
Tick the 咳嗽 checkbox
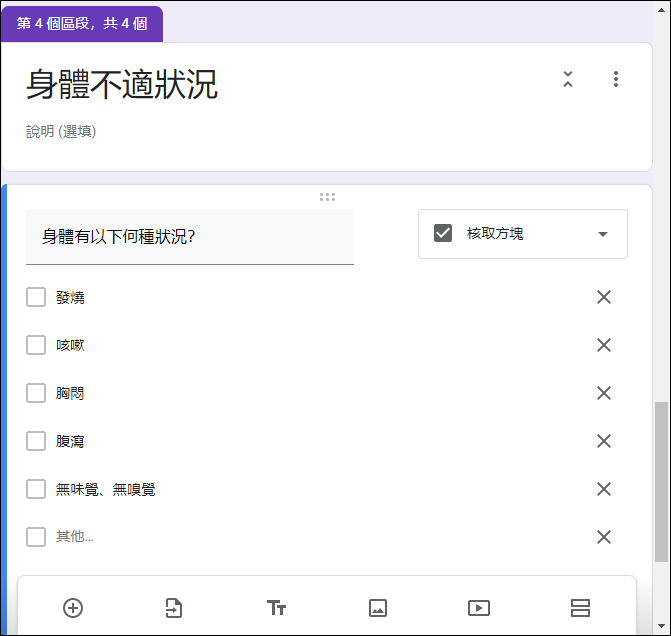(36, 345)
